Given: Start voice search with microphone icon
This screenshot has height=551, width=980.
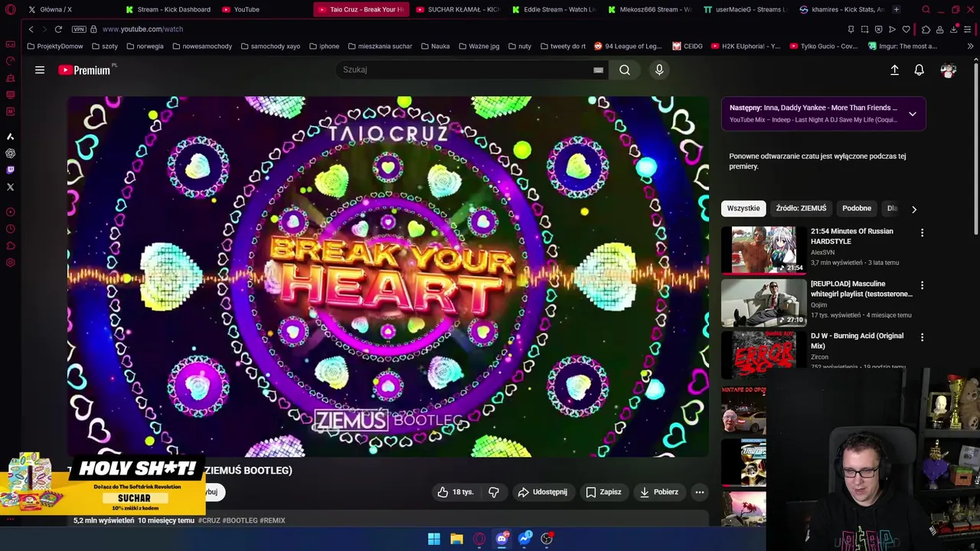Looking at the screenshot, I should coord(659,70).
